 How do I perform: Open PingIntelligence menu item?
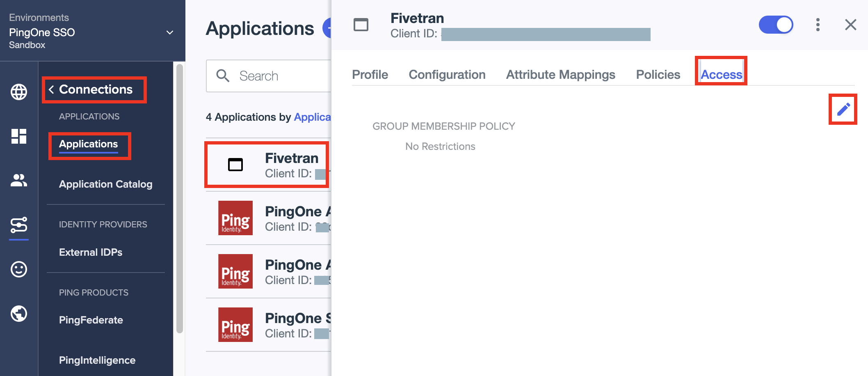(97, 360)
